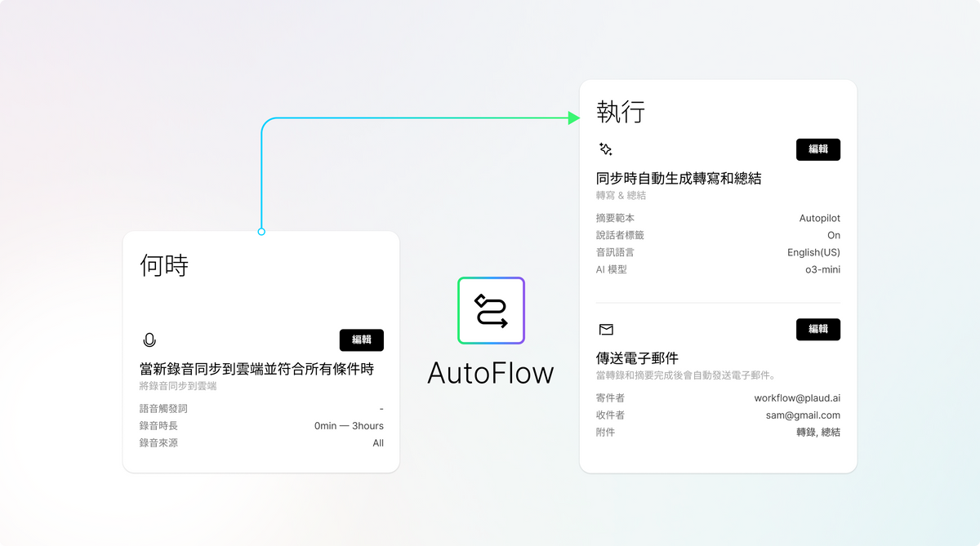Click the AutoFlow logo icon
Screen dimensions: 980x546
(491, 310)
